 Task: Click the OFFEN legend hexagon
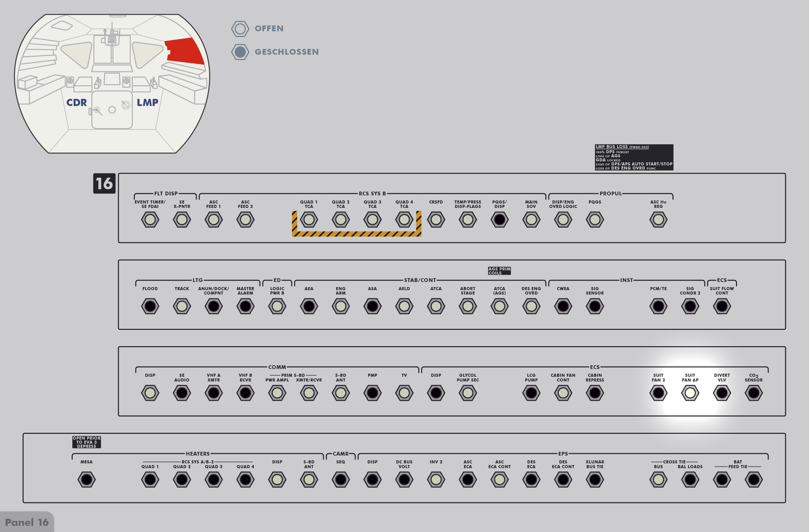(x=240, y=29)
